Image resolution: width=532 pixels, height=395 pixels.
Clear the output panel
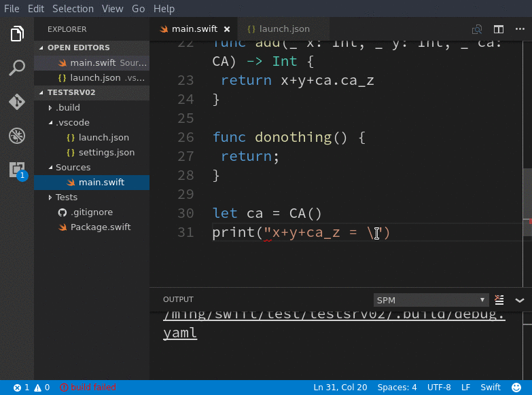coord(499,300)
